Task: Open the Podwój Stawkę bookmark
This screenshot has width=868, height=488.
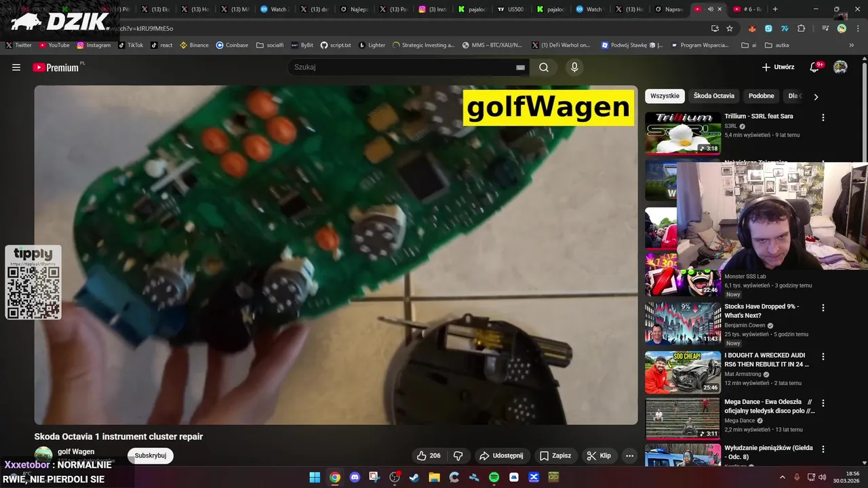Action: pyautogui.click(x=632, y=45)
